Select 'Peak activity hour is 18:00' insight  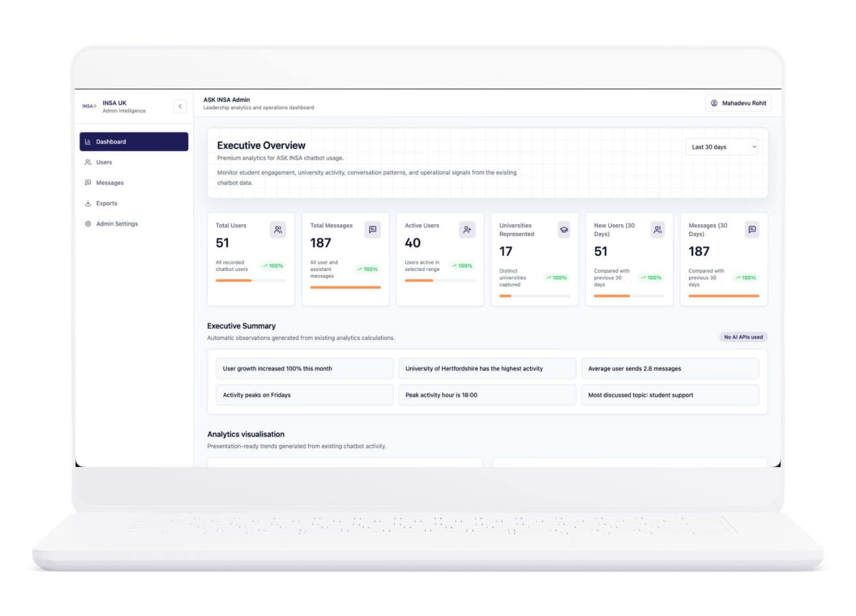tap(487, 395)
